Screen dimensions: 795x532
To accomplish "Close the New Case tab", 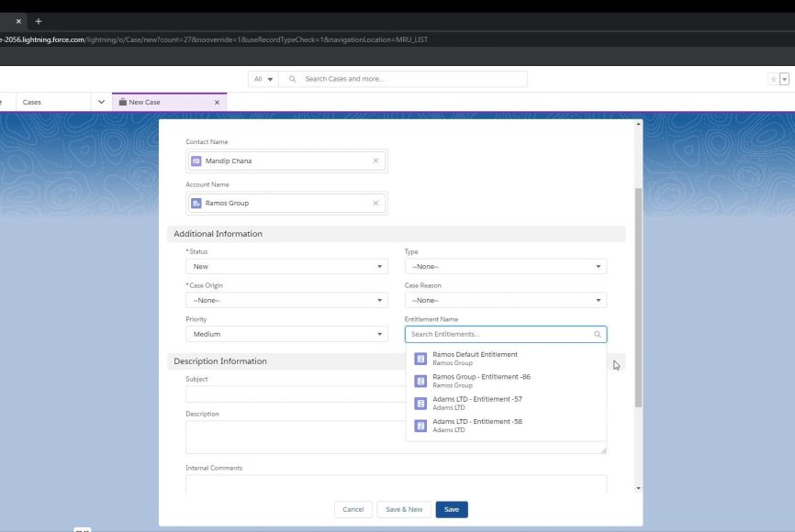I will pyautogui.click(x=217, y=103).
